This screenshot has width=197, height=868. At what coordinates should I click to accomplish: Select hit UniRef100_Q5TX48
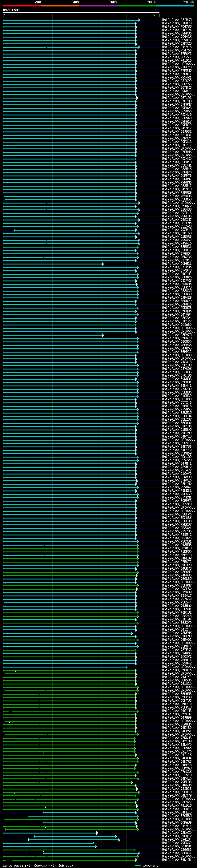(177, 403)
